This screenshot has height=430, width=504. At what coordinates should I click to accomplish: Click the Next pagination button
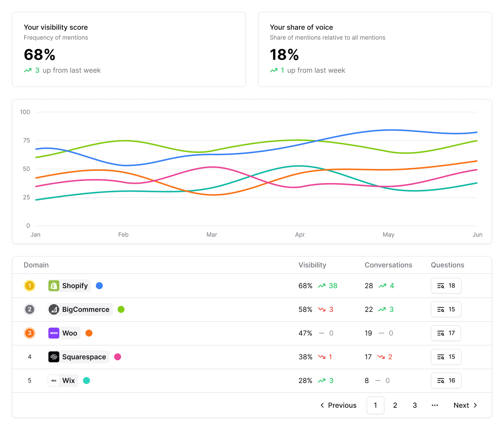(461, 405)
